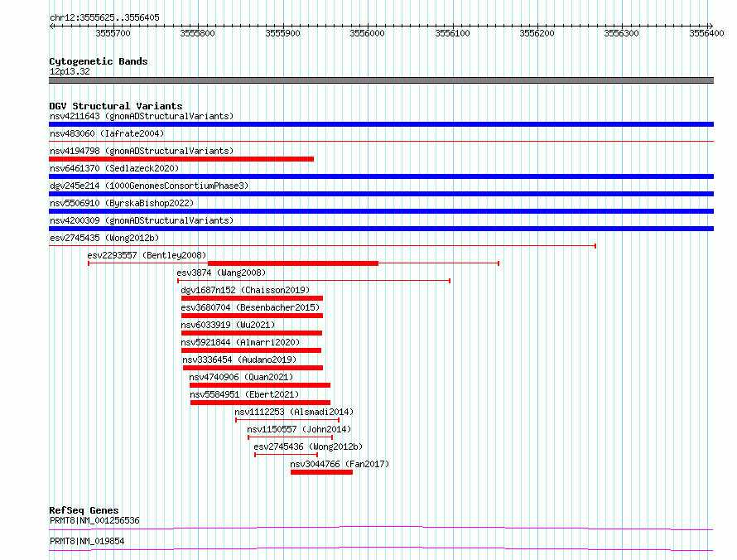Click the PRMT8|NM_001256536 gene label
Screen dimensions: 737x560
pyautogui.click(x=94, y=520)
